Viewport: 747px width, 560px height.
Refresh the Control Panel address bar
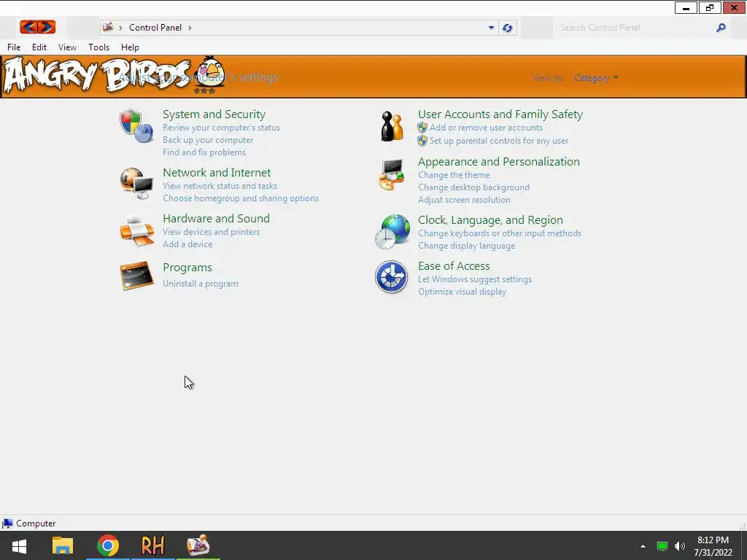pyautogui.click(x=508, y=28)
